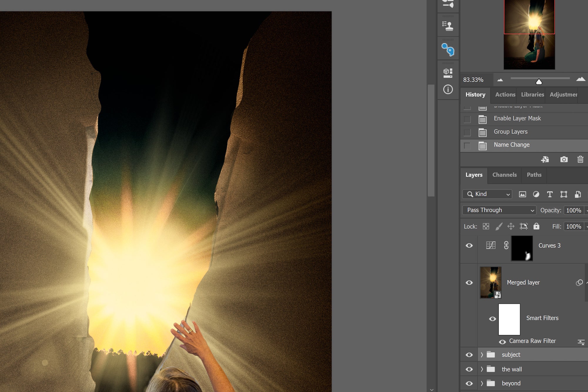Create a new snapshot with the camera icon
This screenshot has width=588, height=392.
coord(564,159)
